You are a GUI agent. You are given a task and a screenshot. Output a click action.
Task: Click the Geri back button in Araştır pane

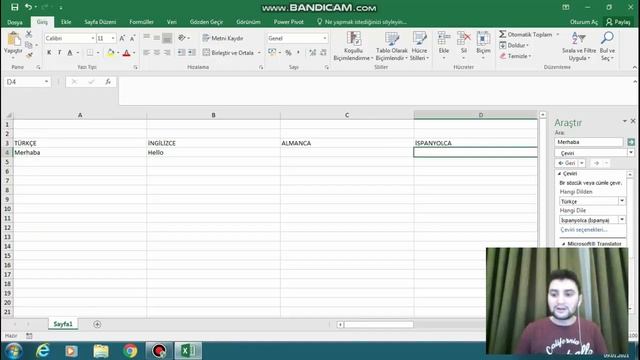[567, 163]
